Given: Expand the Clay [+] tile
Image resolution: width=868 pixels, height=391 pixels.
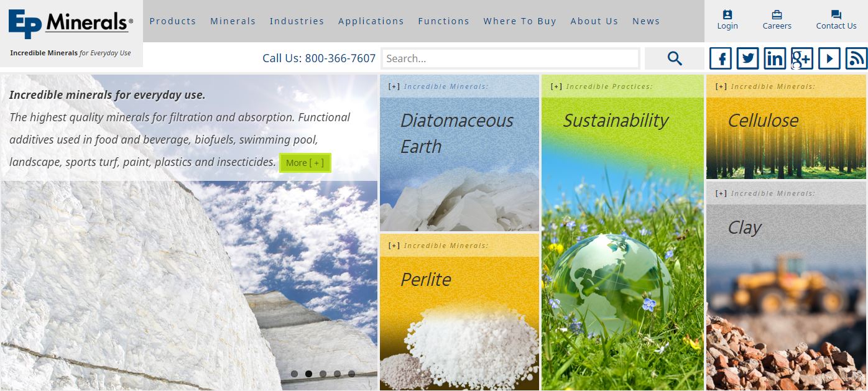Looking at the screenshot, I should pyautogui.click(x=721, y=193).
